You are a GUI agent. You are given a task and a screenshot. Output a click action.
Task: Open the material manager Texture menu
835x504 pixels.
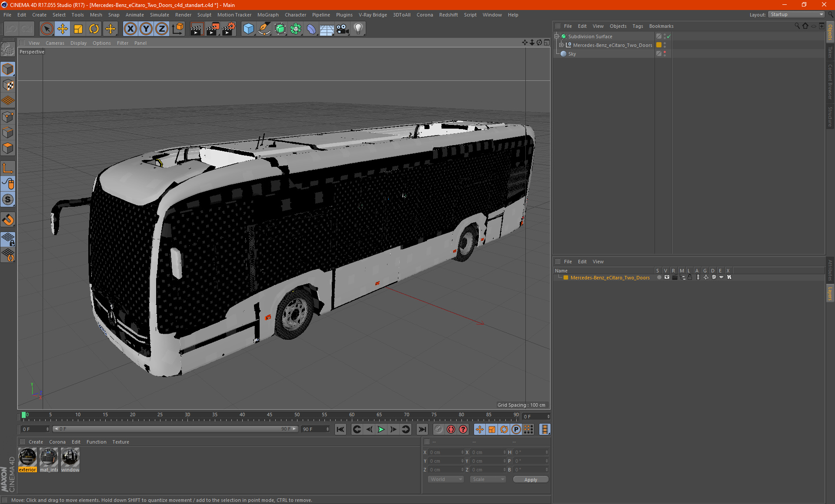click(x=120, y=442)
